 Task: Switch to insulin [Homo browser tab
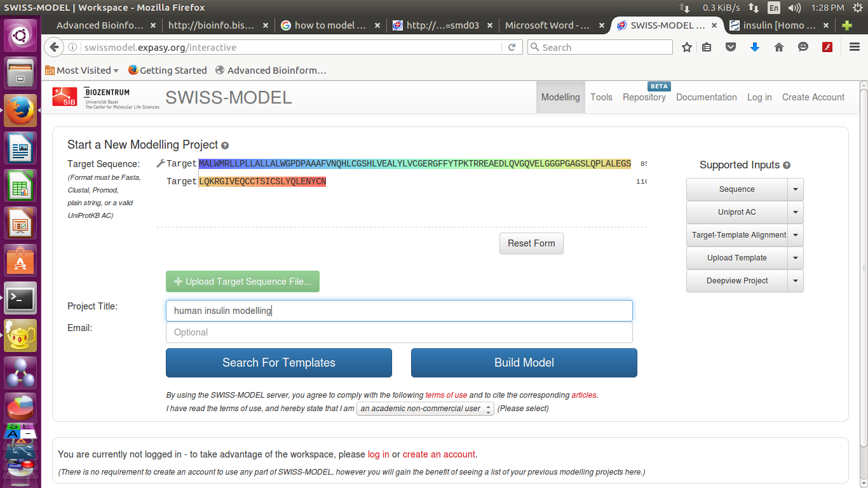coord(779,25)
